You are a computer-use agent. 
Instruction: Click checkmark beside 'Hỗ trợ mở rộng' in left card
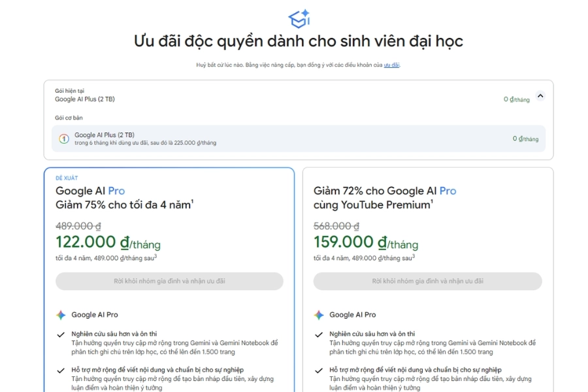click(61, 370)
